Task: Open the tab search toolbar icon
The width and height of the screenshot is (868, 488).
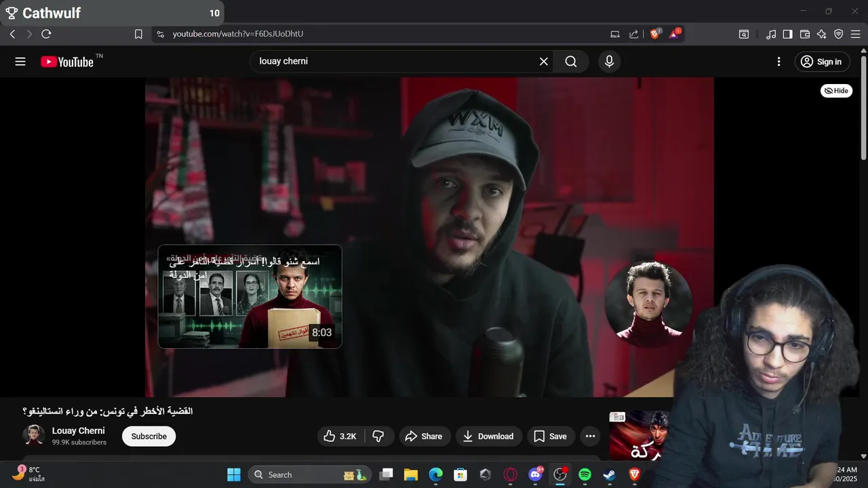Action: pos(744,34)
